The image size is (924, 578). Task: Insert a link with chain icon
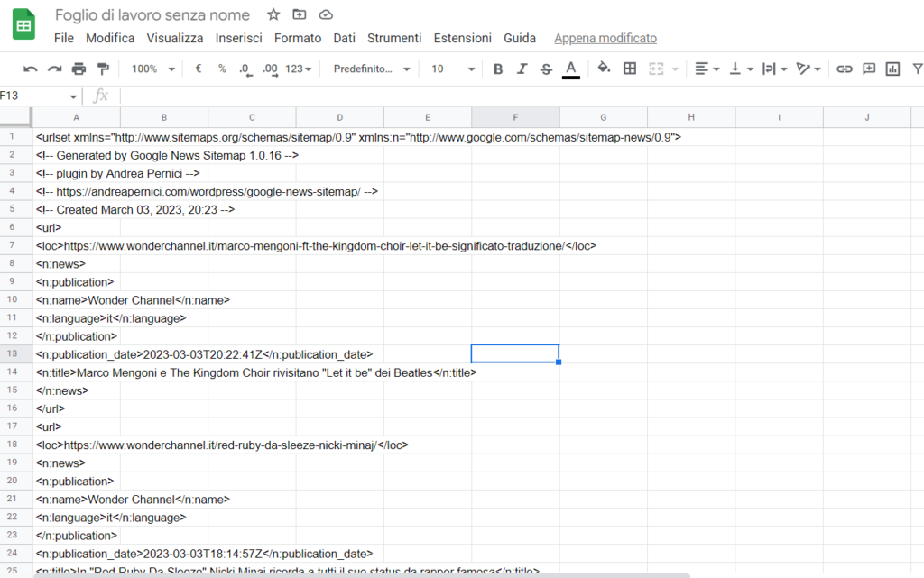(845, 69)
